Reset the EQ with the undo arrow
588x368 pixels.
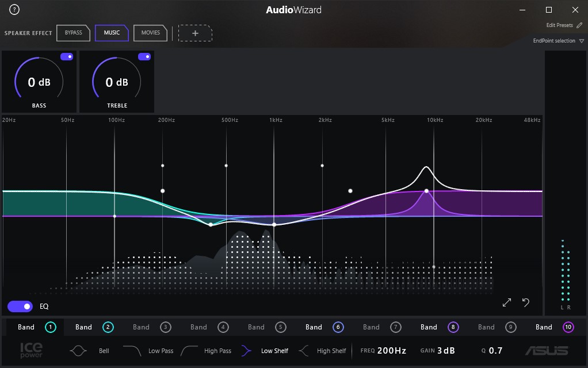[526, 302]
